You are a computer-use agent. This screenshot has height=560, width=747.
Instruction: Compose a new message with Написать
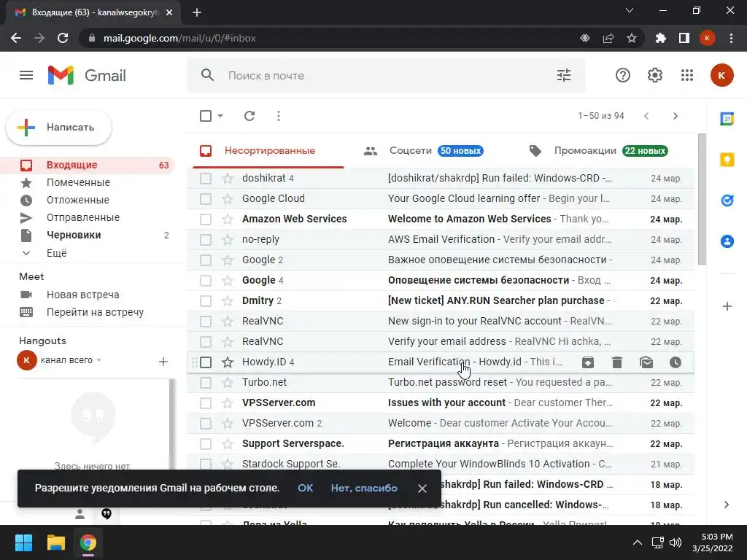(x=58, y=127)
